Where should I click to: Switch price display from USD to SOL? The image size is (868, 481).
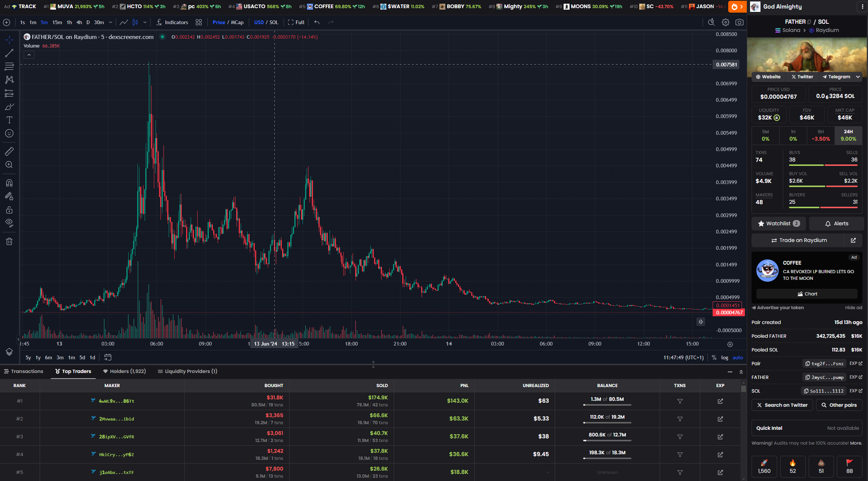pos(273,22)
